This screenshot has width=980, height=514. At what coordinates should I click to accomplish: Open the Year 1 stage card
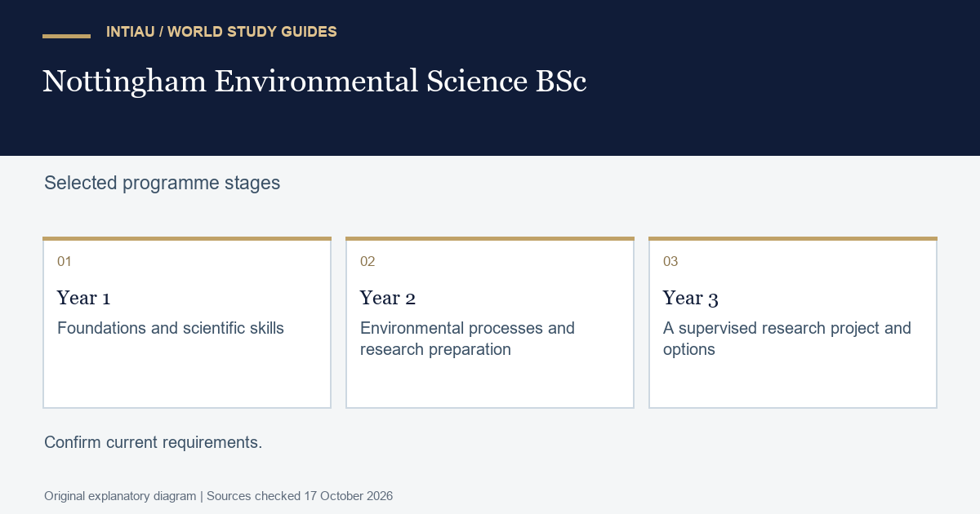(x=187, y=322)
